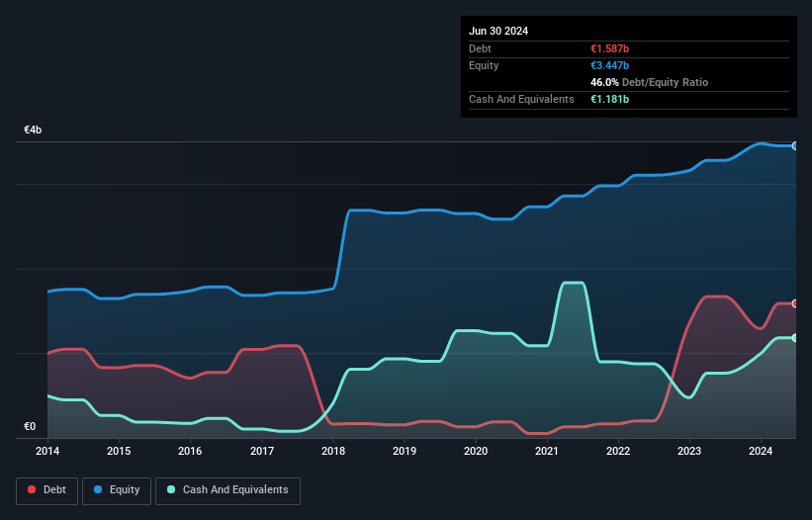Click the 46.0% Debt/Equity Ratio text
The width and height of the screenshot is (812, 520).
click(x=649, y=82)
